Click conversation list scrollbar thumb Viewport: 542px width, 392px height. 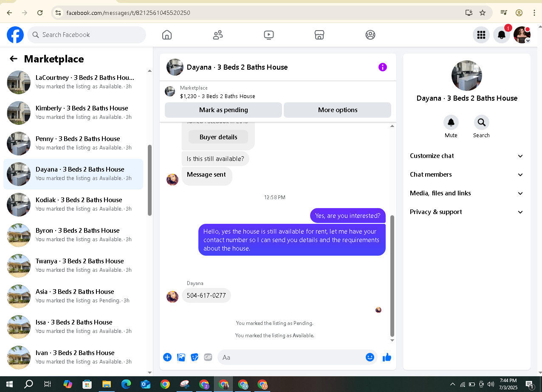tap(150, 180)
